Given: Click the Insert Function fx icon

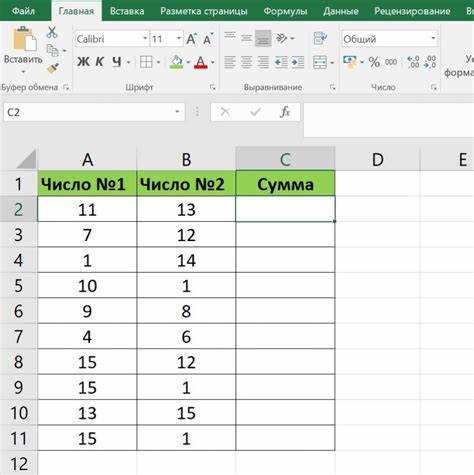Looking at the screenshot, I should [285, 112].
